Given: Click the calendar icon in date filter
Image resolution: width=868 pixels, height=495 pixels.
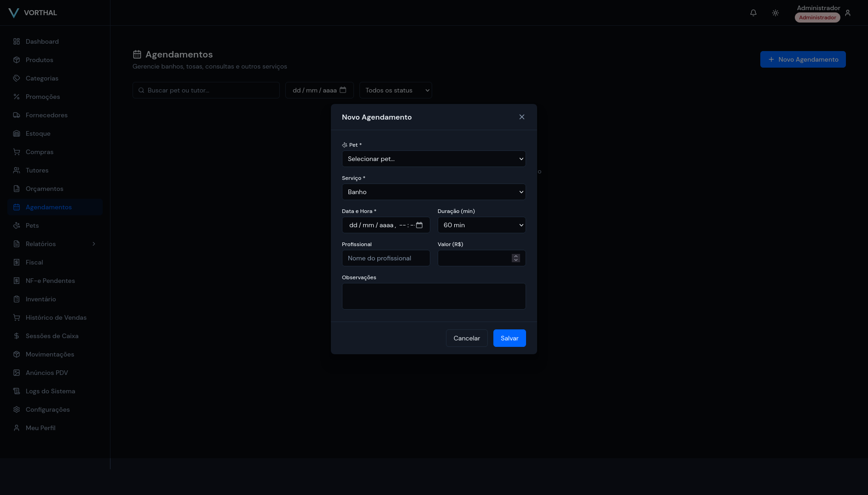Looking at the screenshot, I should (x=343, y=90).
